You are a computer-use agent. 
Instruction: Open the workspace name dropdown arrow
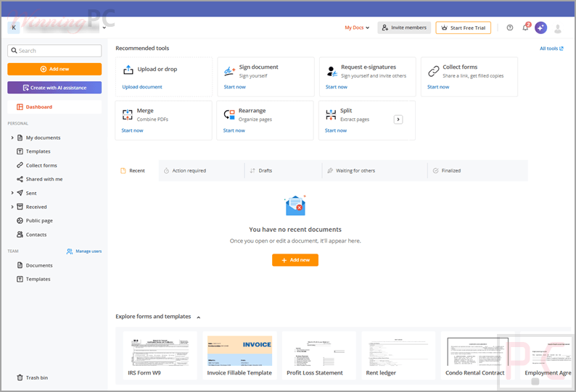tap(104, 28)
